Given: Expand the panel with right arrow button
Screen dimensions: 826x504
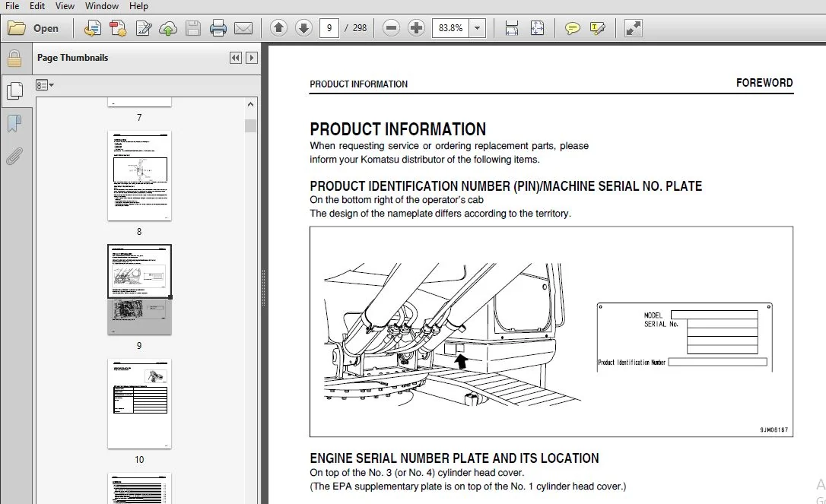Looking at the screenshot, I should click(x=252, y=58).
